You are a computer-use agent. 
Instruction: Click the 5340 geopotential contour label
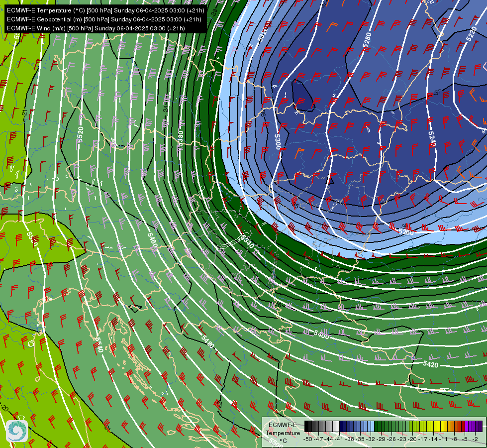point(247,241)
